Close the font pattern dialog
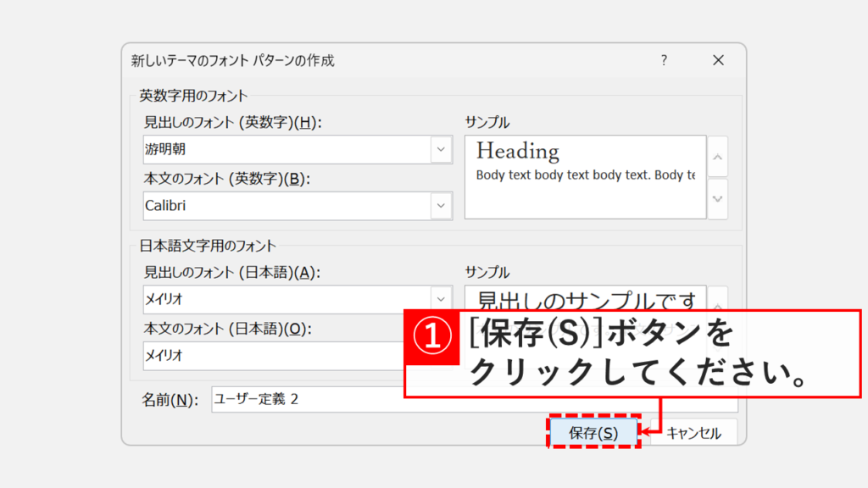This screenshot has height=488, width=868. tap(718, 60)
